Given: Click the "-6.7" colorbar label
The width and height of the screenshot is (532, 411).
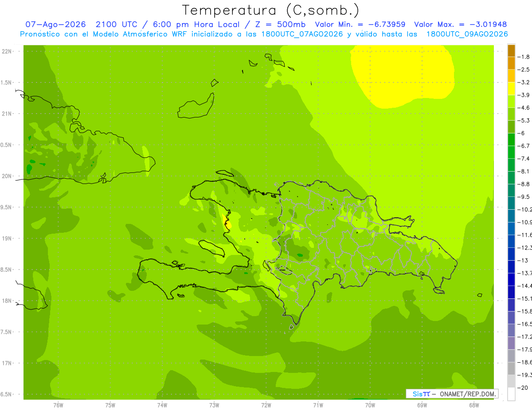Looking at the screenshot, I should 524,146.
